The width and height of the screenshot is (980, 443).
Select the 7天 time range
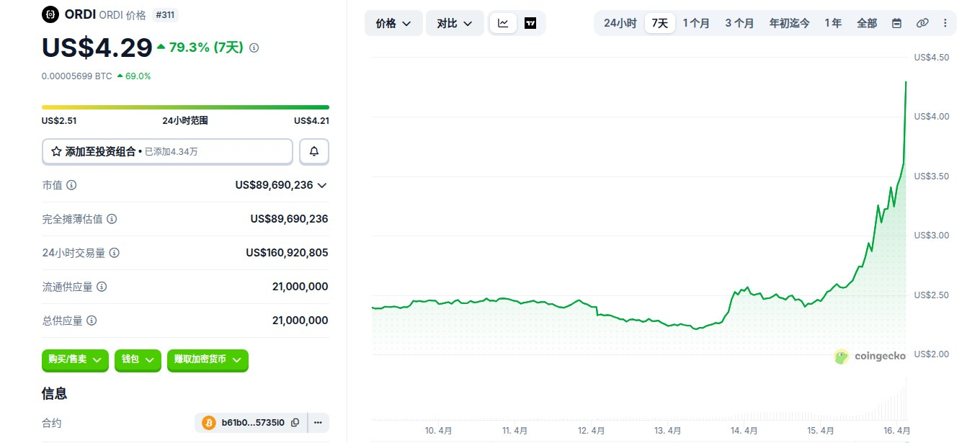(660, 23)
